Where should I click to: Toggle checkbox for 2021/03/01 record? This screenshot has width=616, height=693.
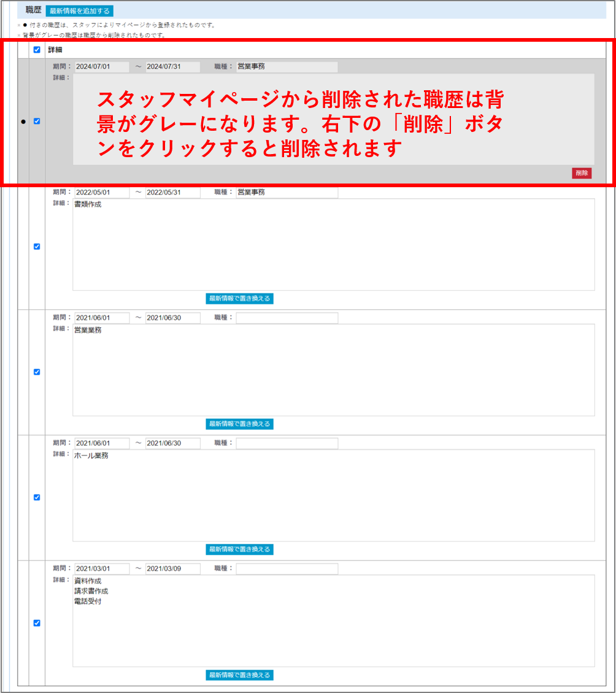click(x=37, y=623)
